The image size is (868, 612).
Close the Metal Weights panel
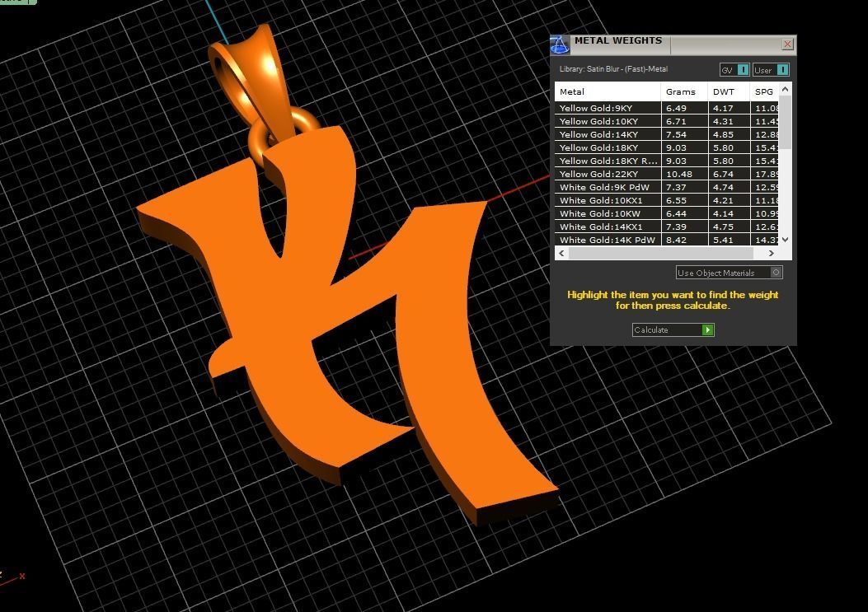(x=788, y=44)
